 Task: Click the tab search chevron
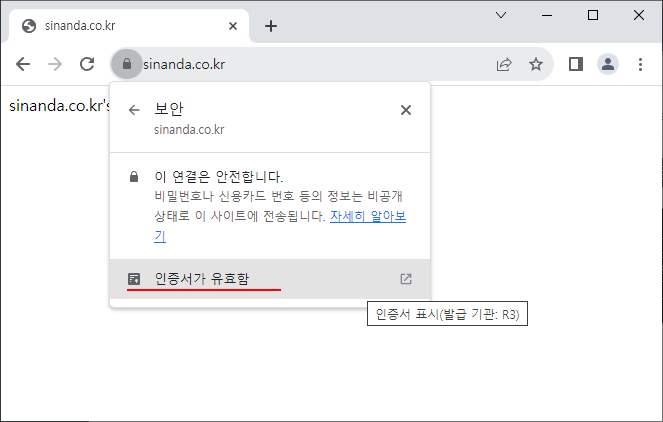point(501,15)
